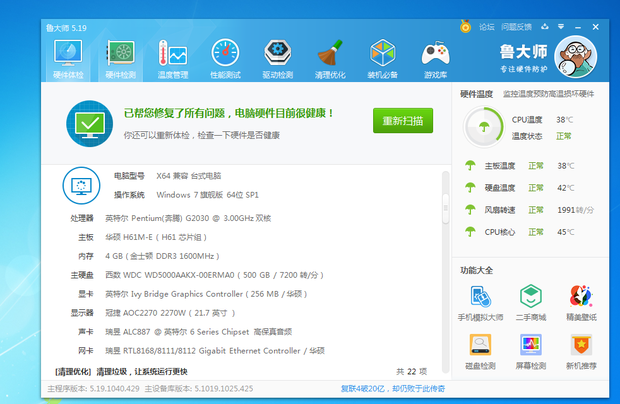
Task: Open 手机模拟大师 phone emulator tool
Action: tap(480, 303)
